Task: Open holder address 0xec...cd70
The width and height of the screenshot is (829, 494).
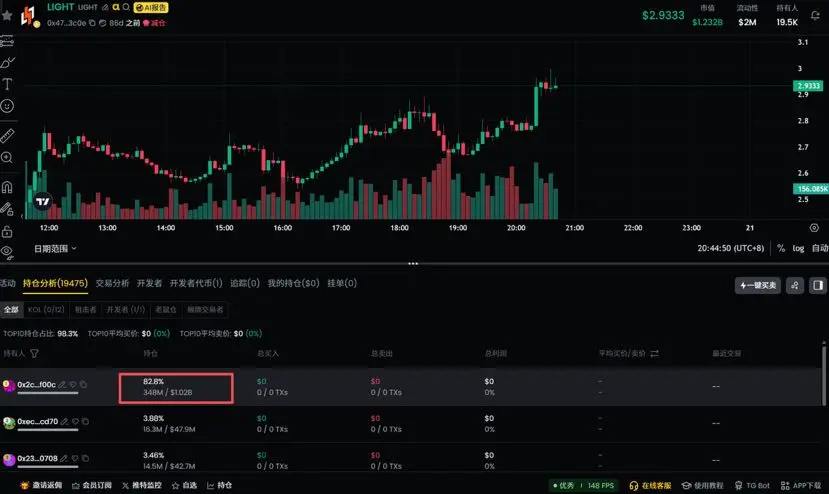Action: [38, 422]
